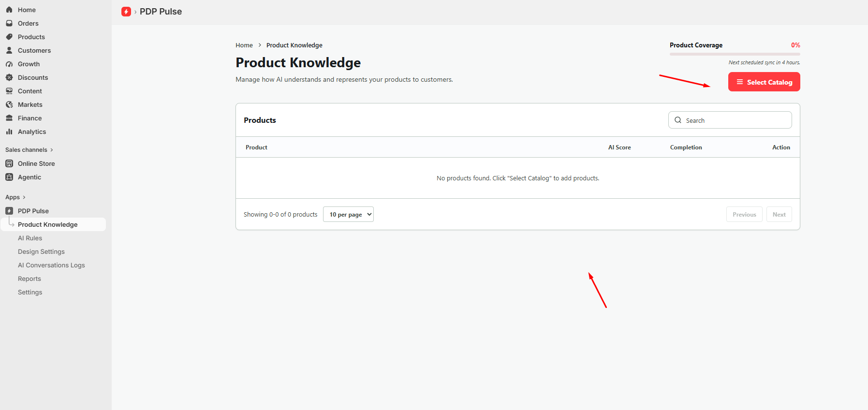Open the Analytics bar chart icon

(9, 132)
